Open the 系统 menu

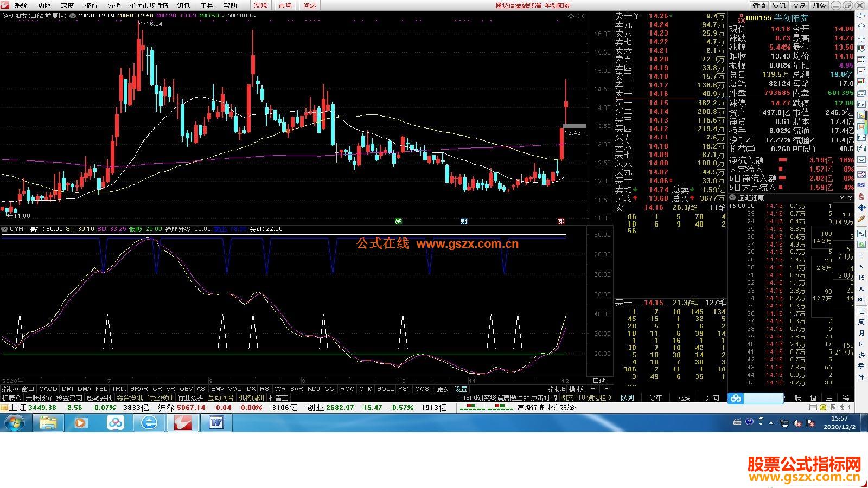[21, 5]
